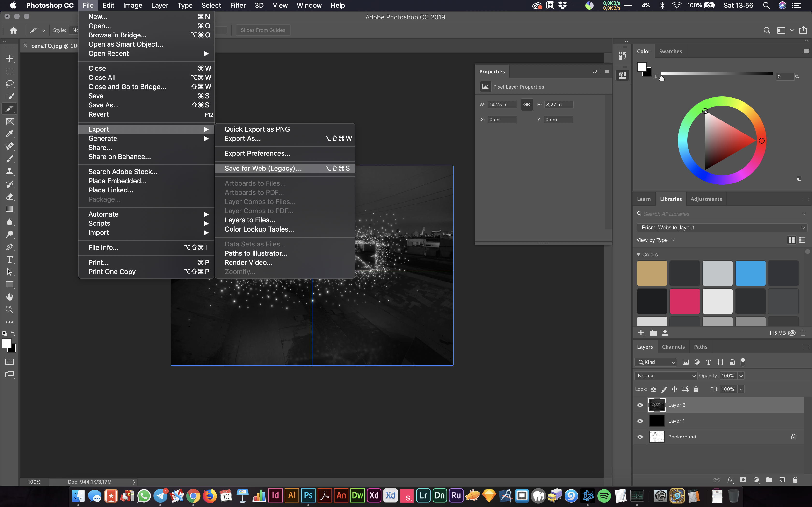
Task: Pick the pink library color swatch
Action: coord(684,301)
